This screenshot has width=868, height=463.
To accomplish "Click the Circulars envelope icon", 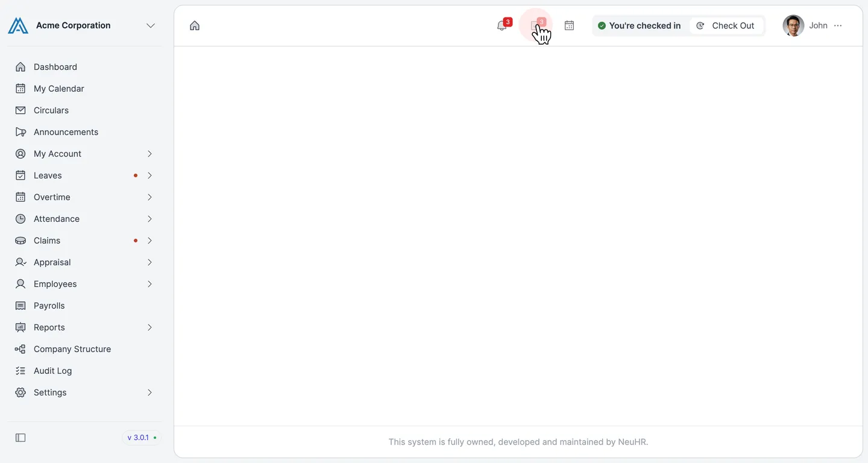I will tap(20, 110).
